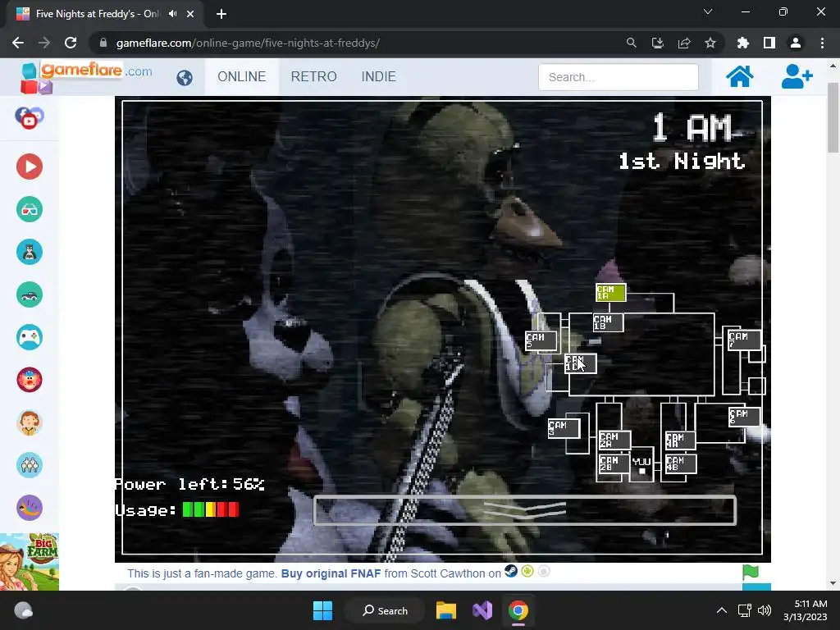
Task: Switch to camera CAM 1C
Action: click(x=581, y=363)
